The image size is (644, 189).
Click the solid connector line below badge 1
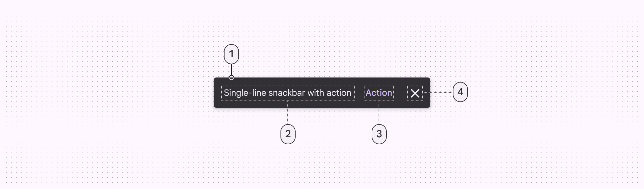pyautogui.click(x=231, y=69)
